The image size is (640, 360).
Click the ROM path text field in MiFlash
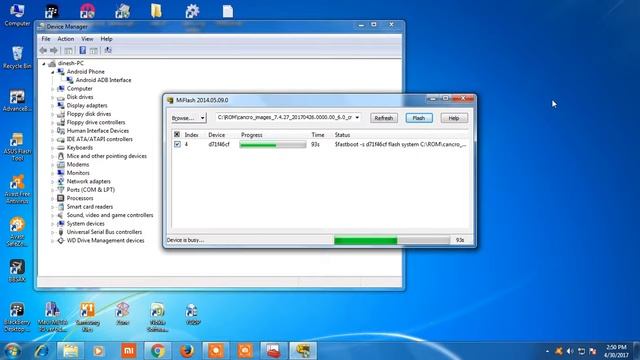point(284,118)
